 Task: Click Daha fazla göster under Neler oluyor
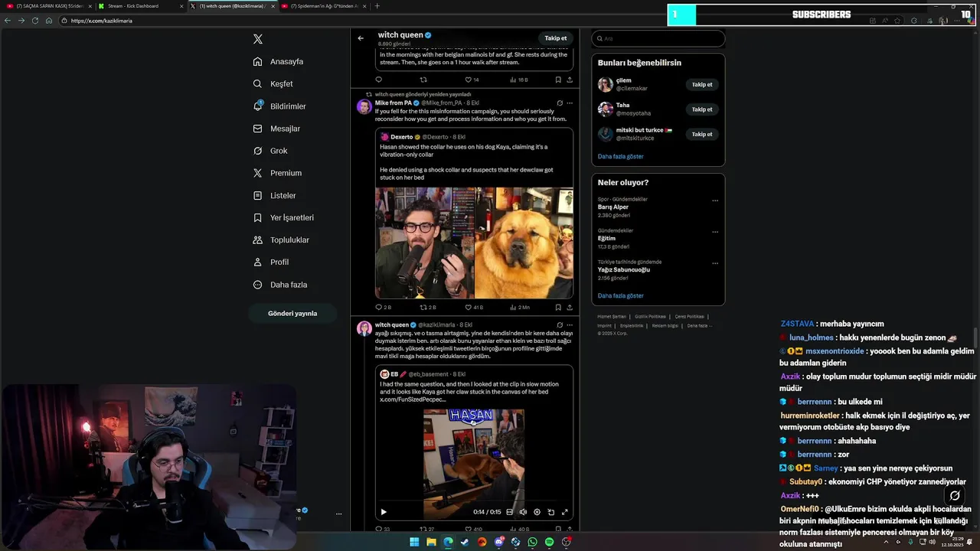620,295
